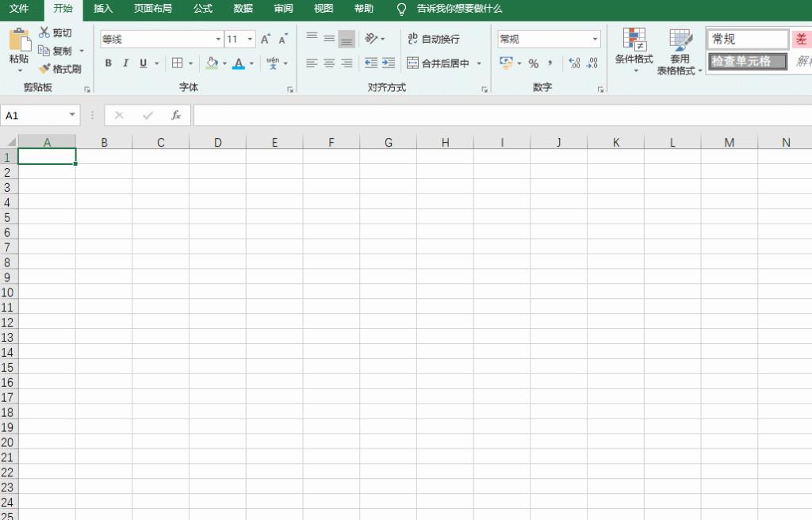Toggle Wrap Text (自动换行)
This screenshot has height=520, width=812.
point(433,39)
